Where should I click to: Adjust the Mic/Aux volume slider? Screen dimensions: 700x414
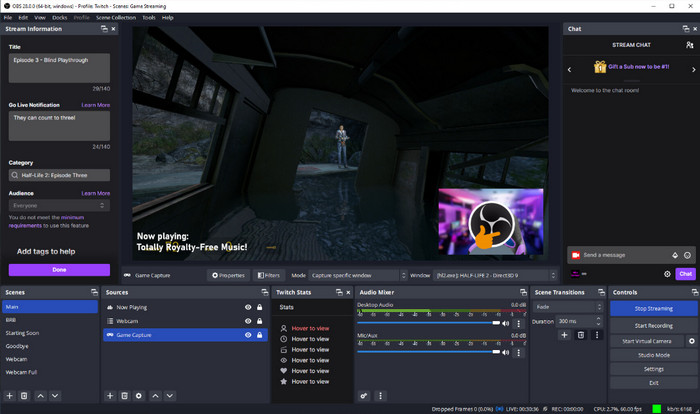(x=429, y=352)
